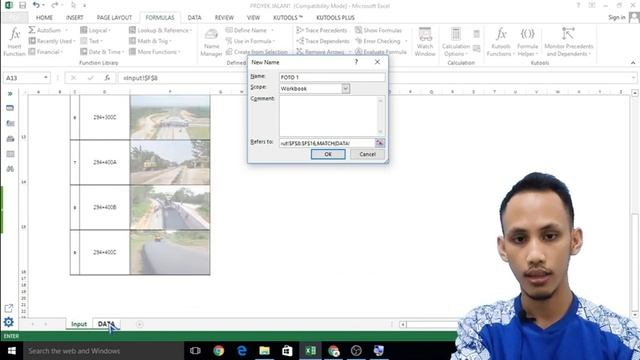This screenshot has height=360, width=640.
Task: Click the Insert Function fx icon
Action: (14, 41)
